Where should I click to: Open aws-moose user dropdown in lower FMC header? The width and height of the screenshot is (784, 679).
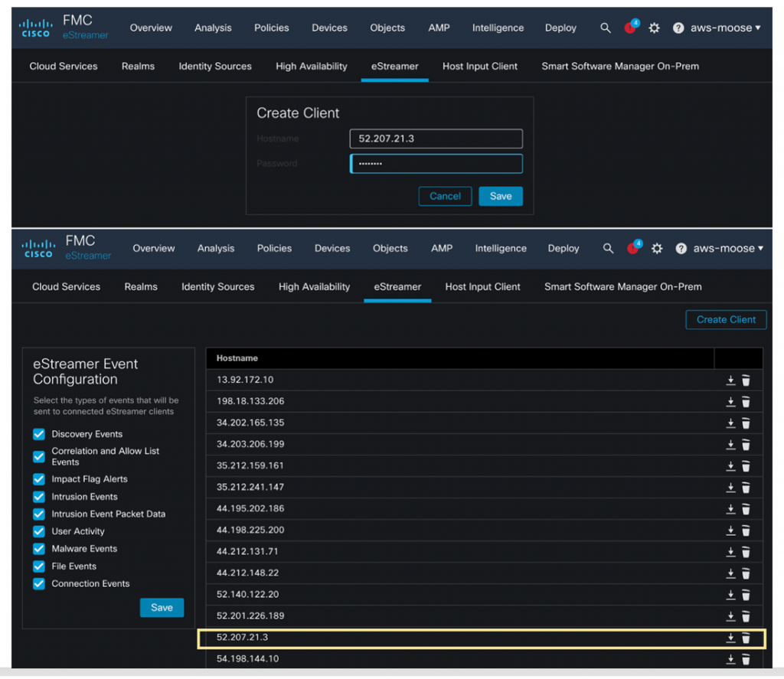click(726, 249)
